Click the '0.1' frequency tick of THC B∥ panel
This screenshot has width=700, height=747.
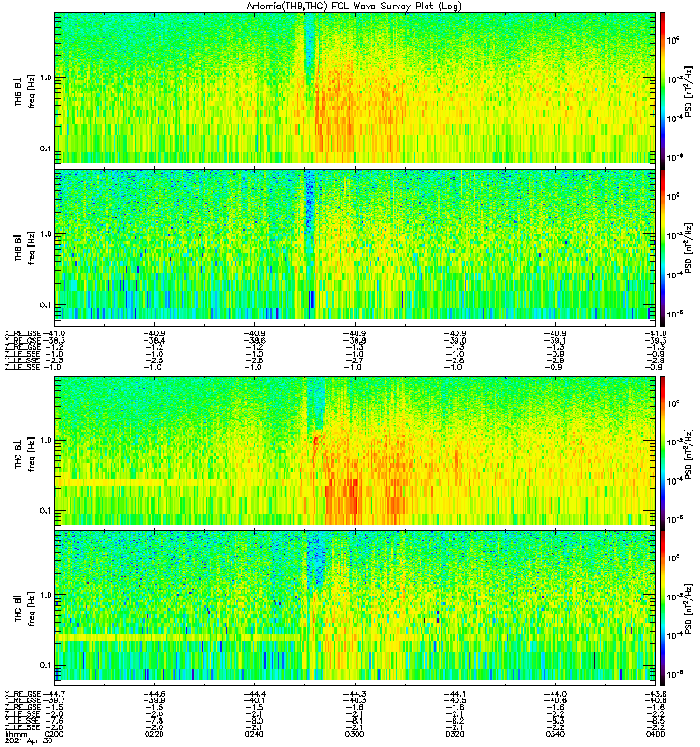pyautogui.click(x=46, y=666)
